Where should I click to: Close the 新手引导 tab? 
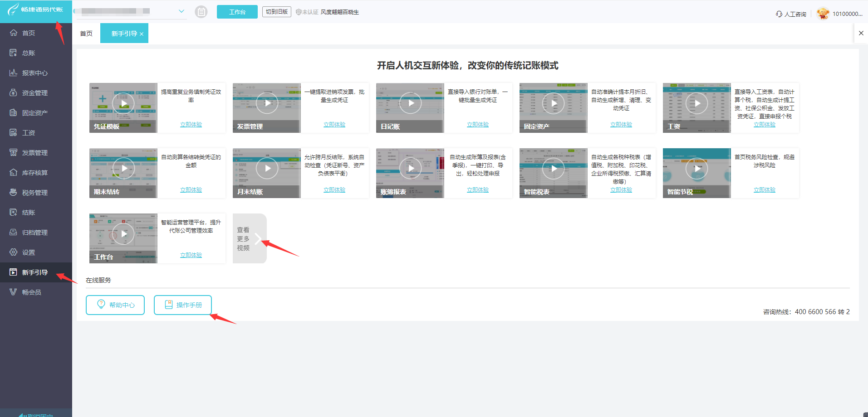click(142, 34)
